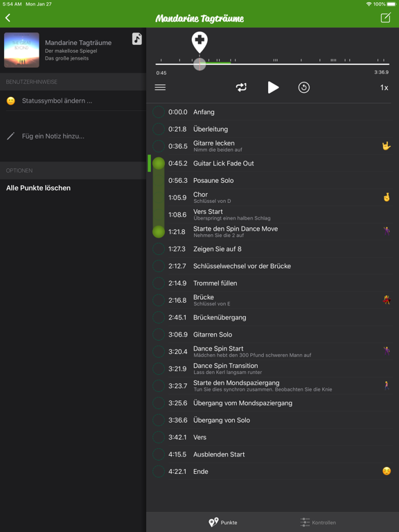Viewport: 399px width, 532px height.
Task: Click the Füg ein Notiz hinzu field
Action: point(73,136)
